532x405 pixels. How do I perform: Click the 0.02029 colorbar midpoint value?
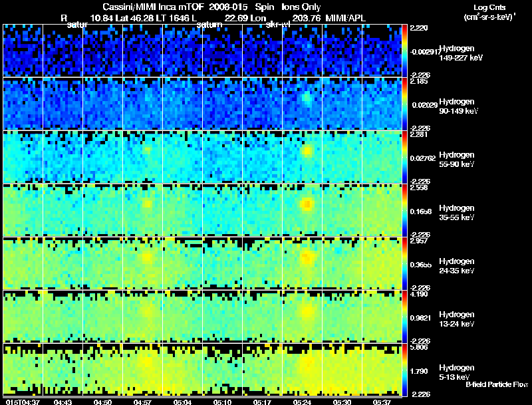pos(425,105)
